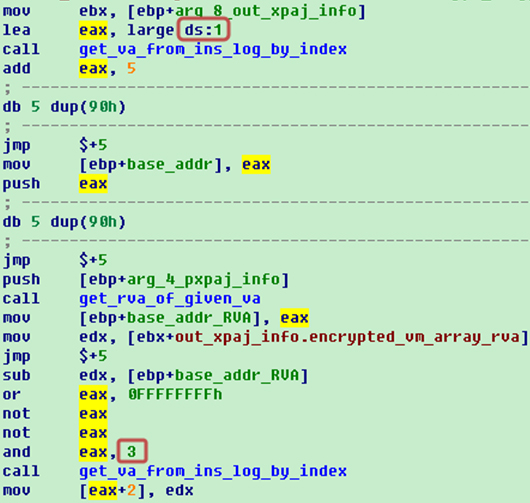Click db 5 dup(90h) following push eax
The image size is (530, 503).
pos(64,222)
